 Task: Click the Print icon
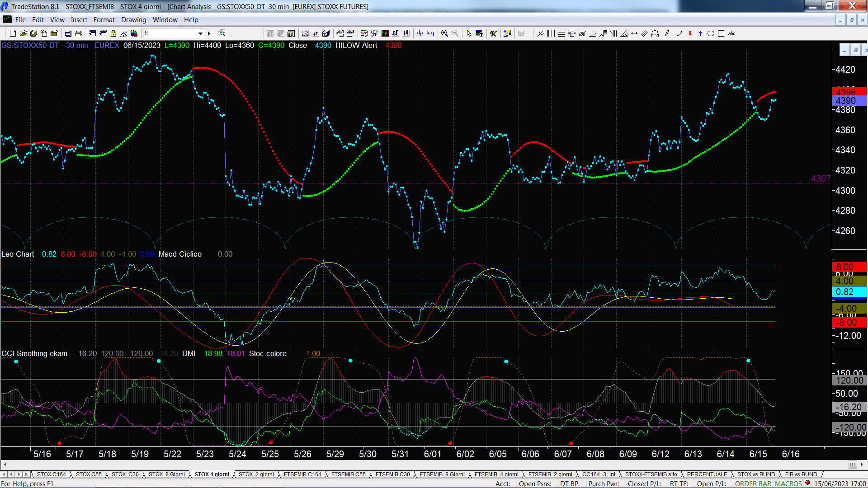coord(79,33)
